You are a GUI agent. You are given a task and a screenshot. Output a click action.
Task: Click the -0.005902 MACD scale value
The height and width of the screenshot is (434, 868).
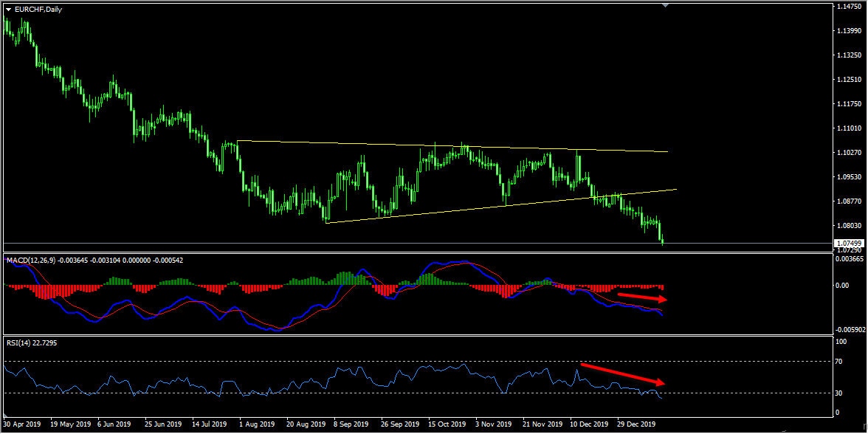[x=849, y=329]
